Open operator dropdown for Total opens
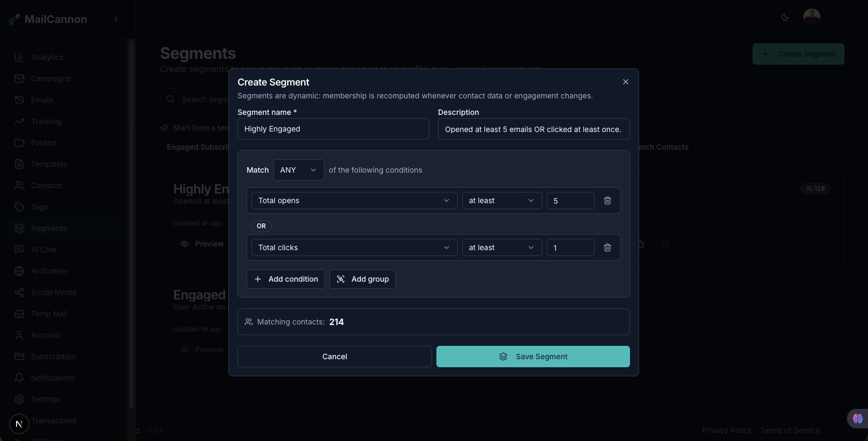 tap(502, 200)
